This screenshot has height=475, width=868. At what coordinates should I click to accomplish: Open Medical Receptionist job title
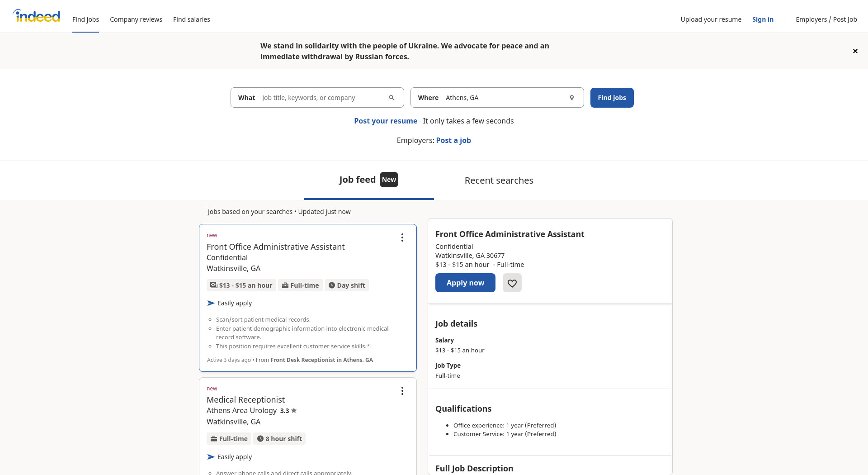point(245,399)
